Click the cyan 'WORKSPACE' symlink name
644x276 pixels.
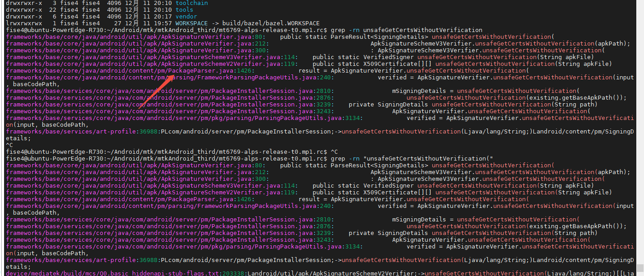[x=192, y=23]
